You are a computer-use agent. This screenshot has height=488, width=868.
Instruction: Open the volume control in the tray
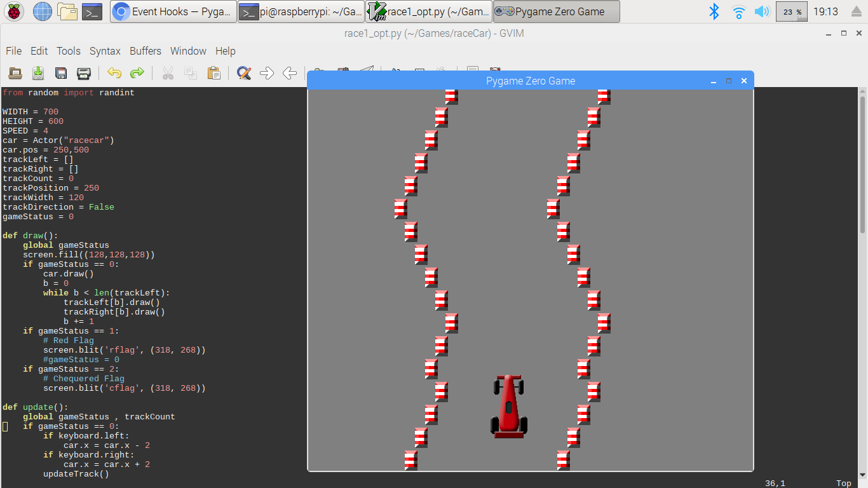tap(762, 11)
